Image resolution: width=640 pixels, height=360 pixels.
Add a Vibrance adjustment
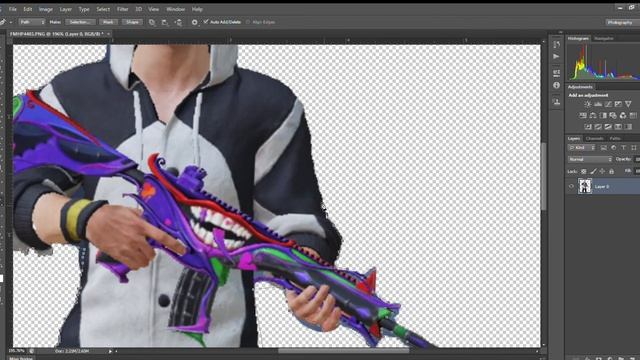(x=628, y=104)
